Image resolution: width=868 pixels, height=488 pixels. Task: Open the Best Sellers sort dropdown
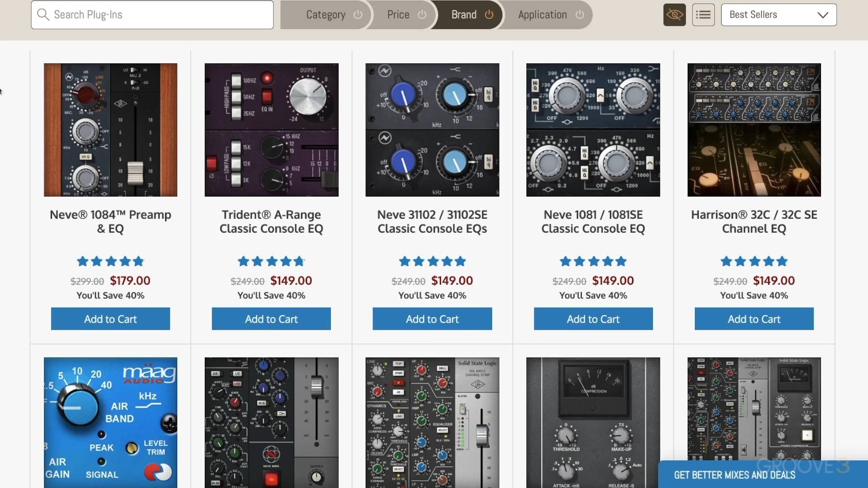coord(778,15)
